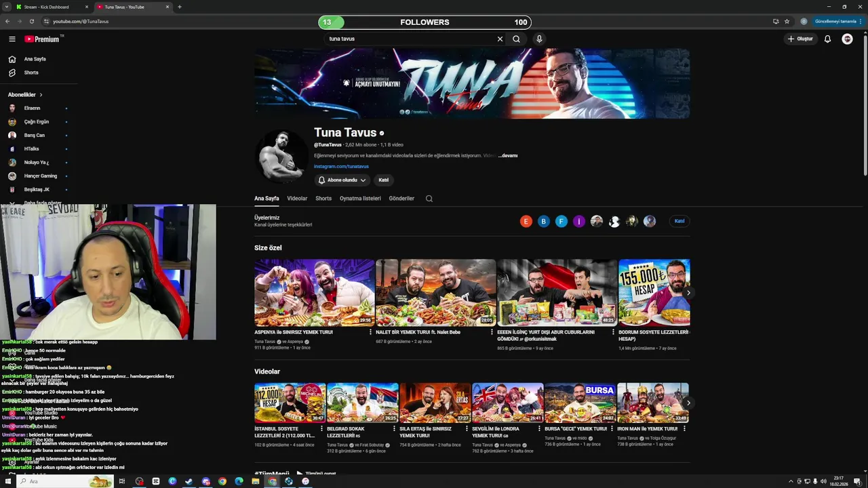
Task: Switch to the Videolar channel tab
Action: click(x=297, y=199)
